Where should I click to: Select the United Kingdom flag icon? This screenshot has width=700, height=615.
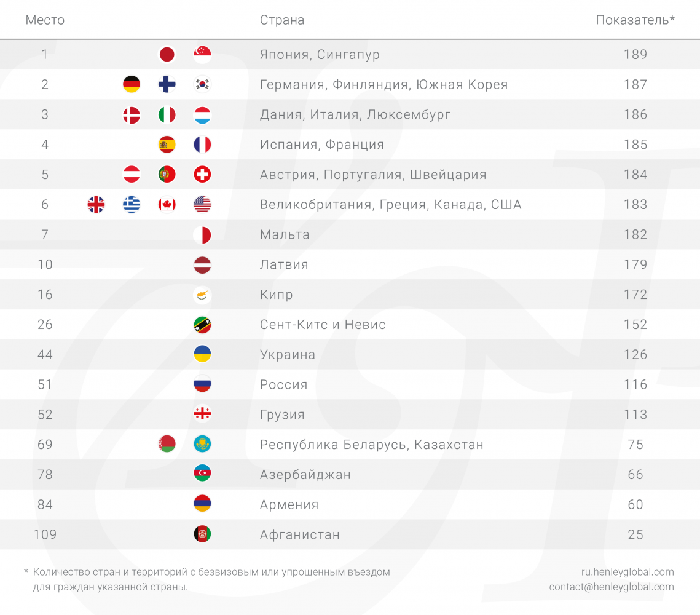pos(96,205)
